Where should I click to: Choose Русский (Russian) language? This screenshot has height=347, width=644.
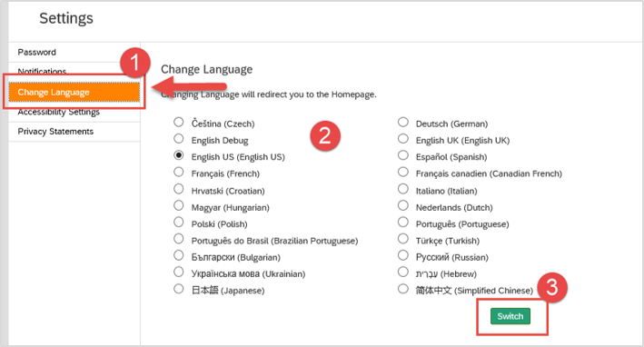[403, 255]
